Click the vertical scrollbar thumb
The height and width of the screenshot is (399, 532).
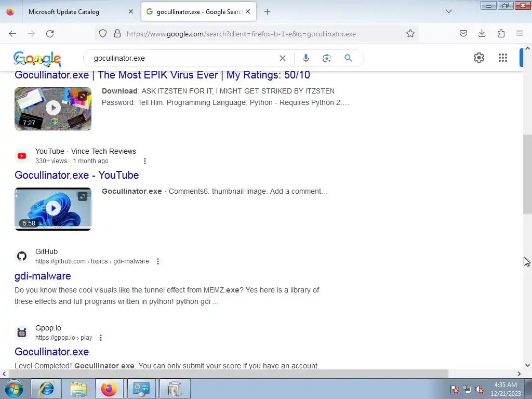[527, 175]
